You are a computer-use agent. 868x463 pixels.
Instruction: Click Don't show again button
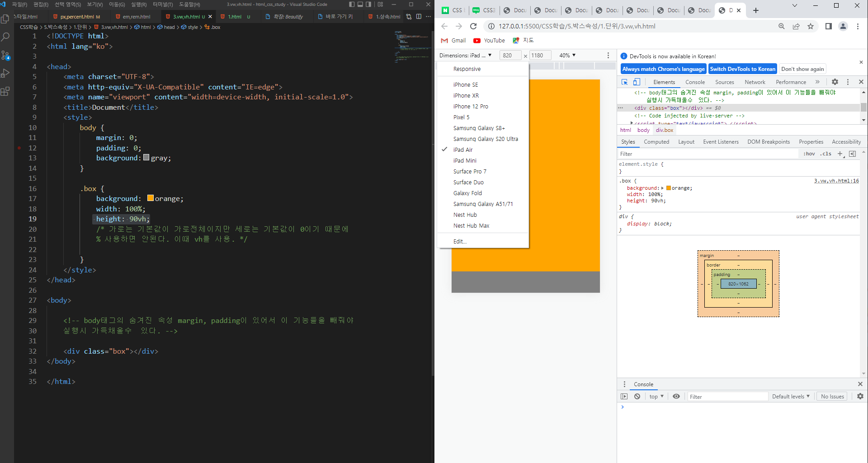pyautogui.click(x=802, y=69)
